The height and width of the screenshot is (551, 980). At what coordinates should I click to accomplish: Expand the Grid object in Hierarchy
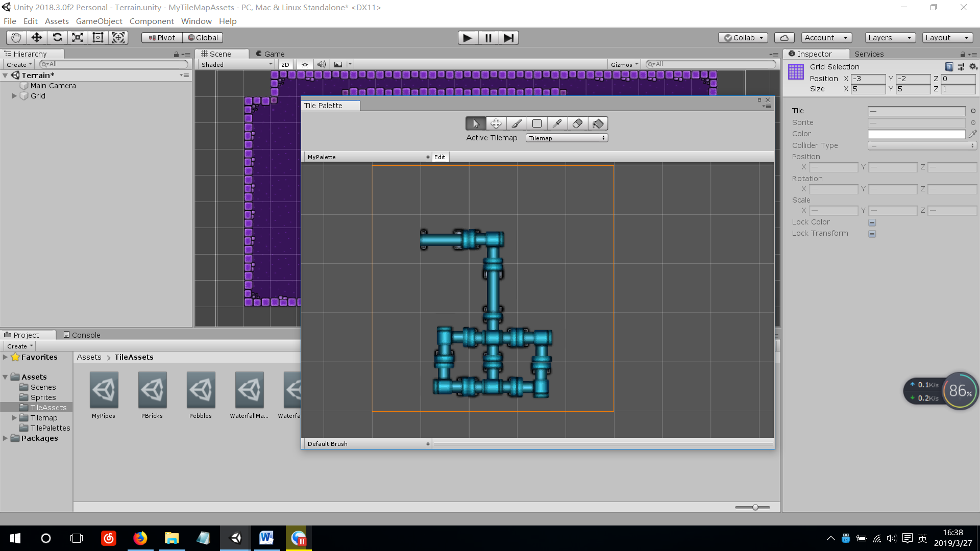[14, 96]
